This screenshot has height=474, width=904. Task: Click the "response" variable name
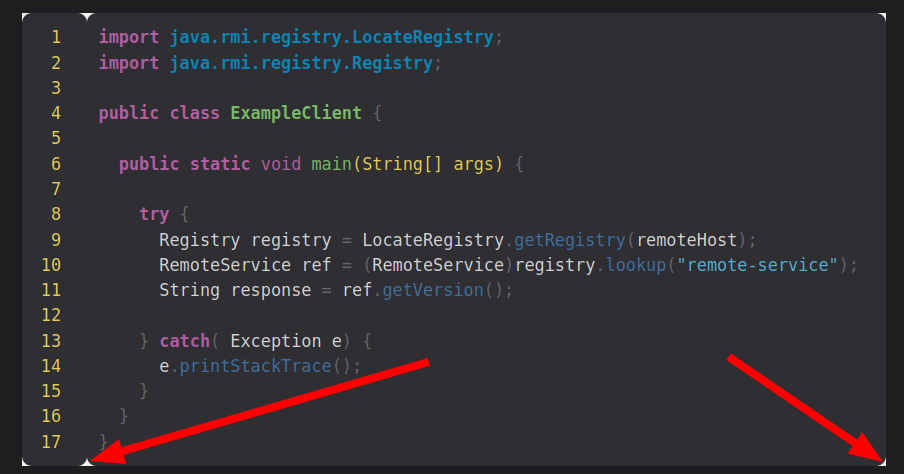[271, 290]
